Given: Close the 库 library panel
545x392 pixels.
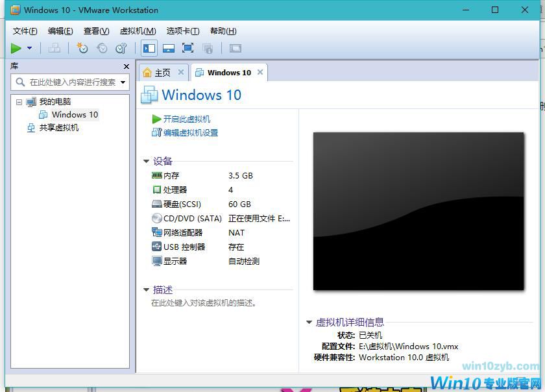Looking at the screenshot, I should [127, 66].
